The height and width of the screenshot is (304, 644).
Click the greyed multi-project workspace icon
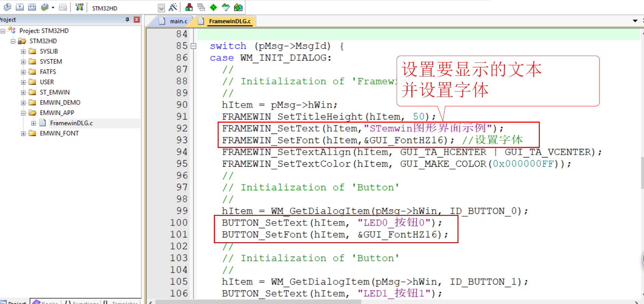pos(201,7)
